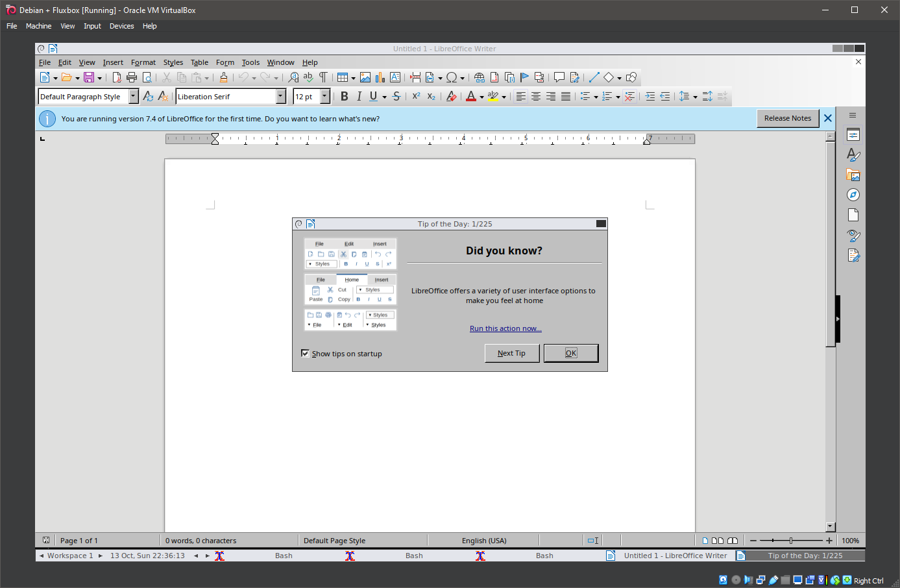This screenshot has height=588, width=900.
Task: Click the Next Tip button
Action: (x=511, y=353)
